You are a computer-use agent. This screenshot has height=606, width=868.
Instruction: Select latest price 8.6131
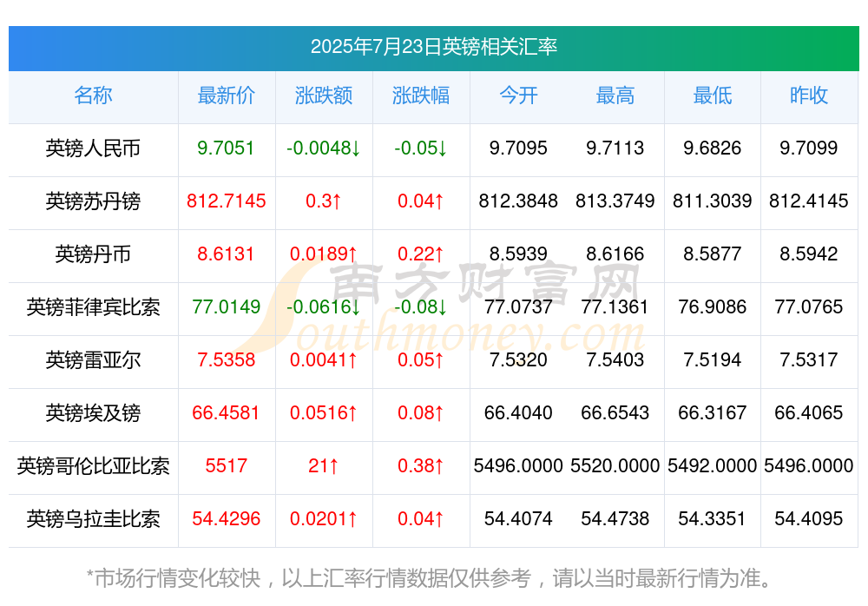tap(226, 254)
